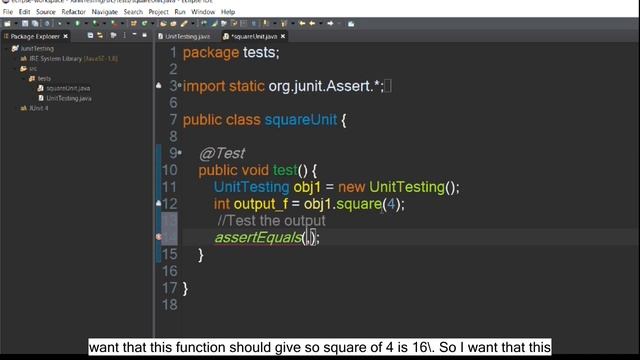
Task: Select the JUnit 4 library node
Action: [34, 108]
